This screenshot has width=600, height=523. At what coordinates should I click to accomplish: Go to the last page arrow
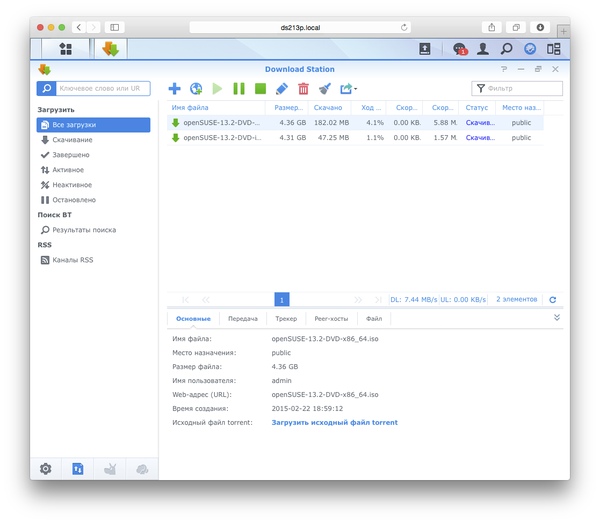(378, 300)
